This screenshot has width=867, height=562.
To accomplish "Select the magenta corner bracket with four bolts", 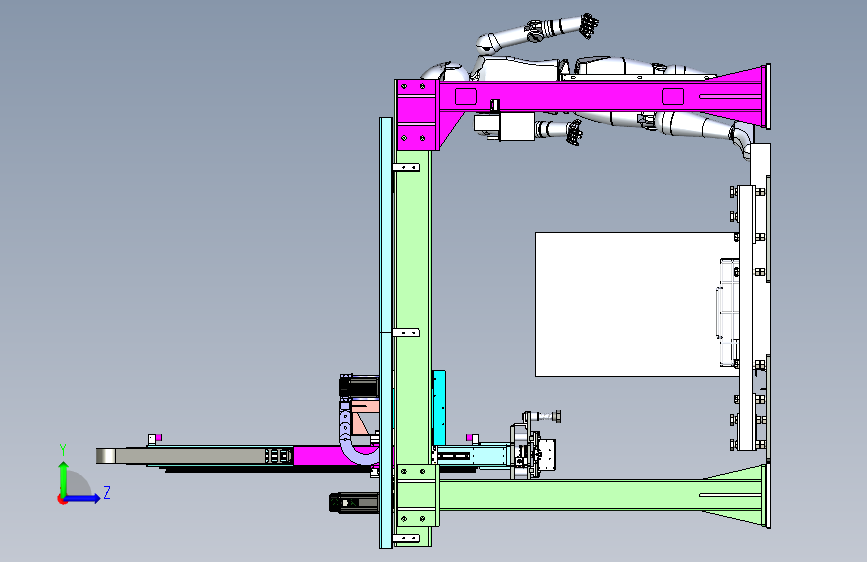I will [x=417, y=115].
